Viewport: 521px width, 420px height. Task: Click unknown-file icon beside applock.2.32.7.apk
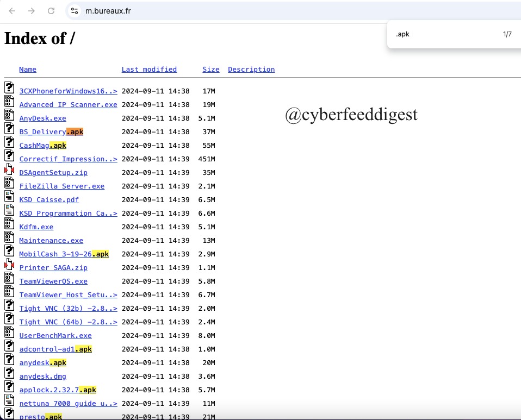pyautogui.click(x=9, y=387)
